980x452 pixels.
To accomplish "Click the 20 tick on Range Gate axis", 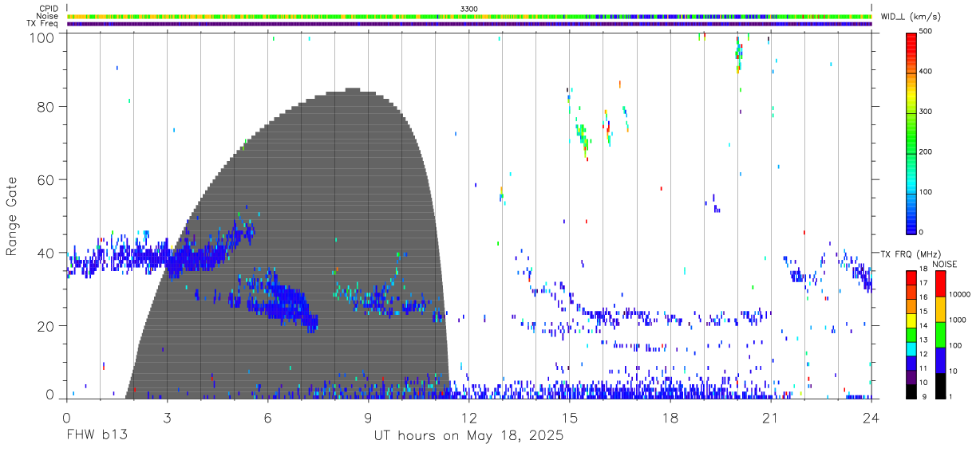I will 47,326.
